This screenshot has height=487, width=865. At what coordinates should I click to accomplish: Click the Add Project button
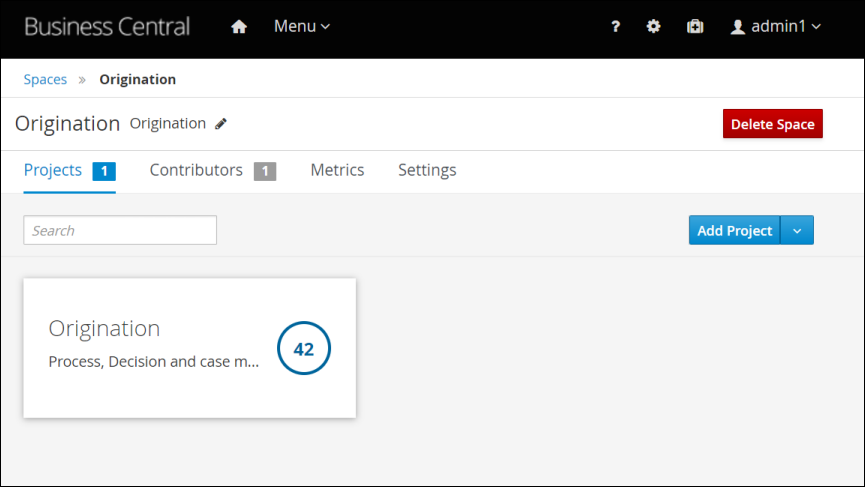[x=734, y=230]
